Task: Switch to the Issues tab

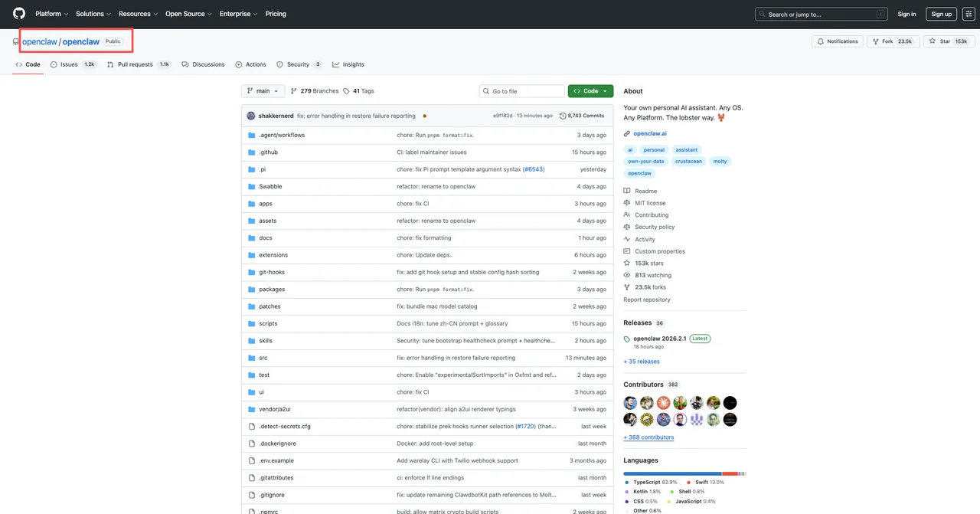Action: coord(69,64)
